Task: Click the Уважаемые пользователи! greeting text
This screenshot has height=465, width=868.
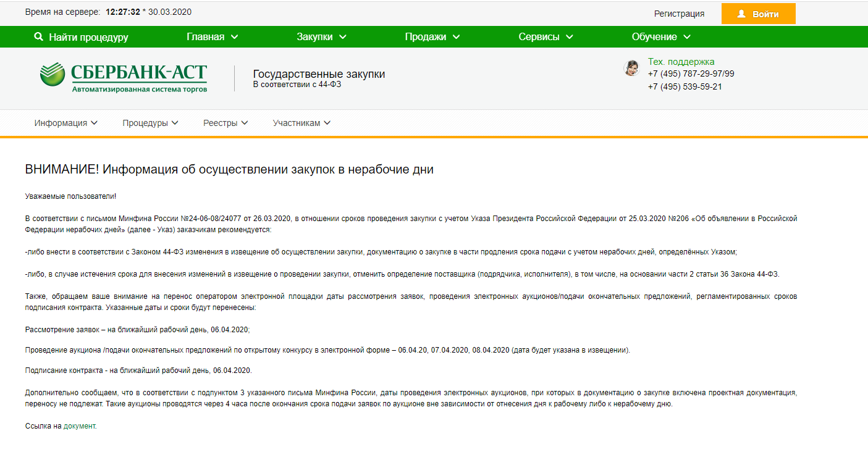Action: (70, 196)
